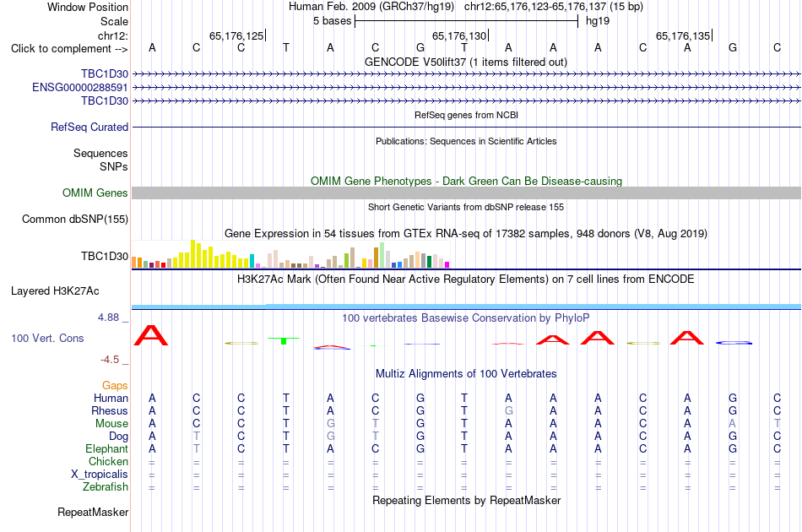Open 'Short Genetic Variants from dbSNP release 155'
The height and width of the screenshot is (532, 802).
coord(466,207)
